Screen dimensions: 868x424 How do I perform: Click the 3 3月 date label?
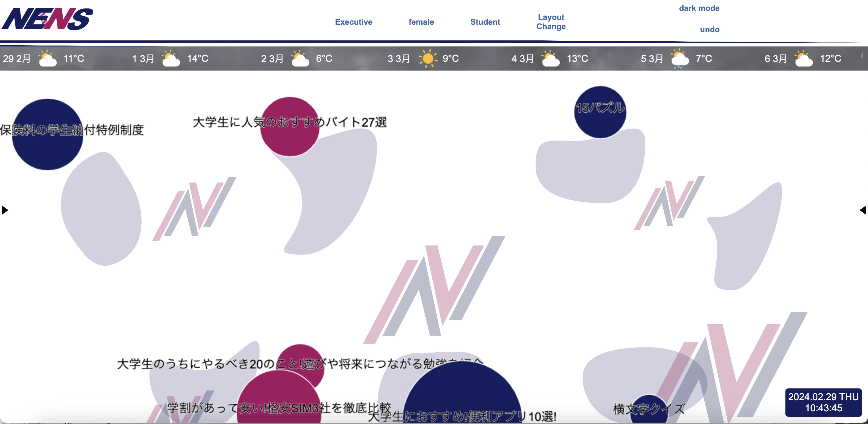coord(399,59)
